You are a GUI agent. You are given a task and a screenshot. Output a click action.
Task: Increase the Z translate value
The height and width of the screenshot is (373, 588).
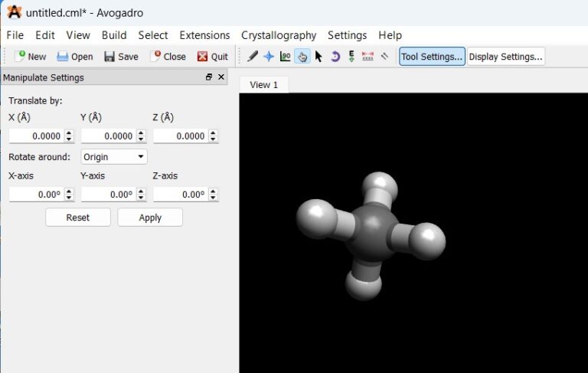point(213,133)
